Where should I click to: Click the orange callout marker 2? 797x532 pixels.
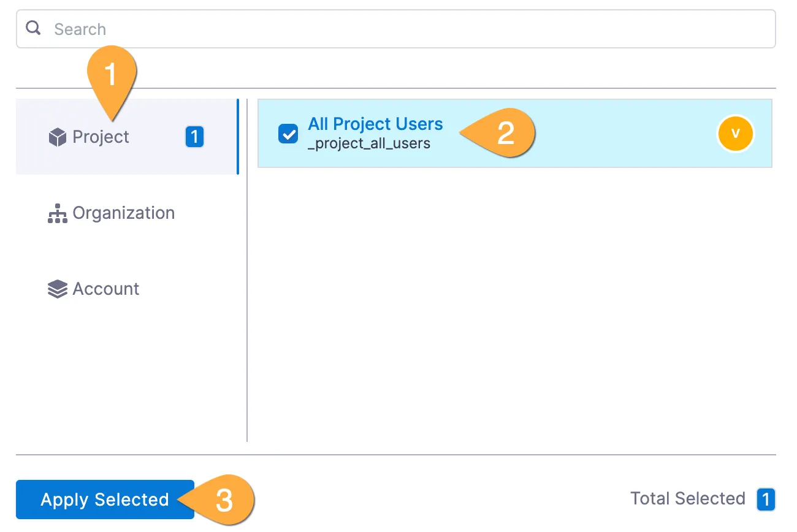point(505,133)
